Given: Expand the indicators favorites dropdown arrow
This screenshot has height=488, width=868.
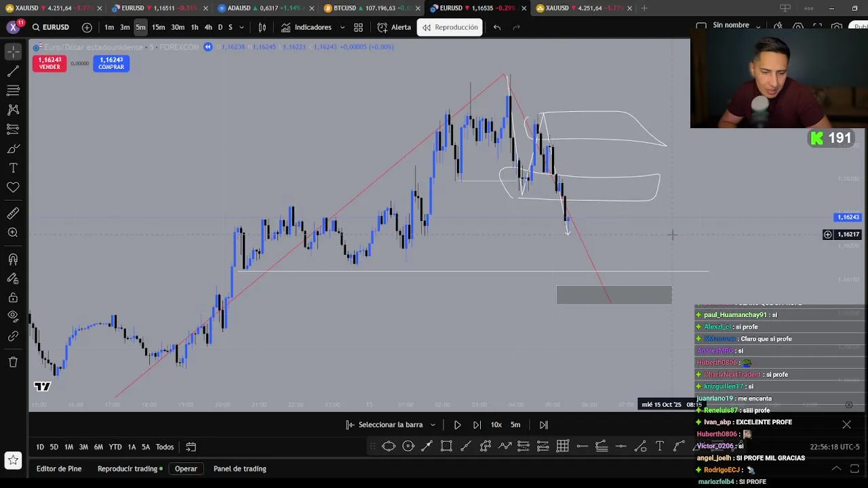Looking at the screenshot, I should (x=342, y=28).
